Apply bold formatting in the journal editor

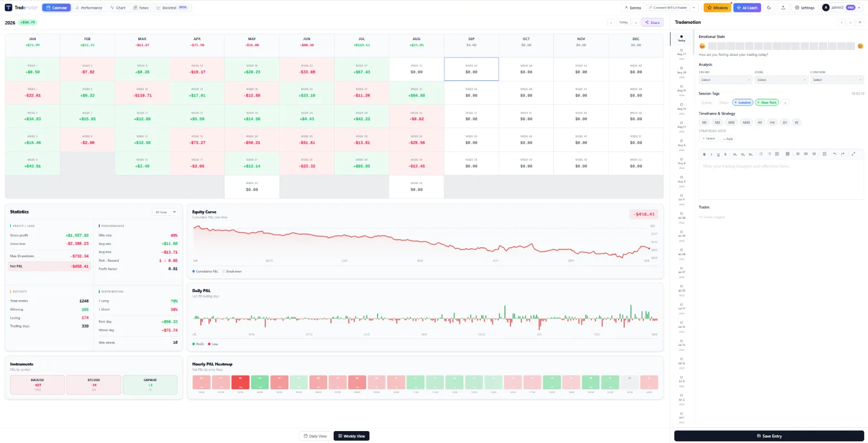click(x=704, y=154)
